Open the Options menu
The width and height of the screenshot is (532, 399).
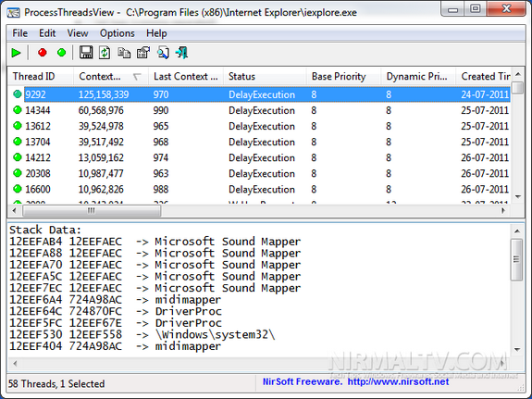pos(118,33)
